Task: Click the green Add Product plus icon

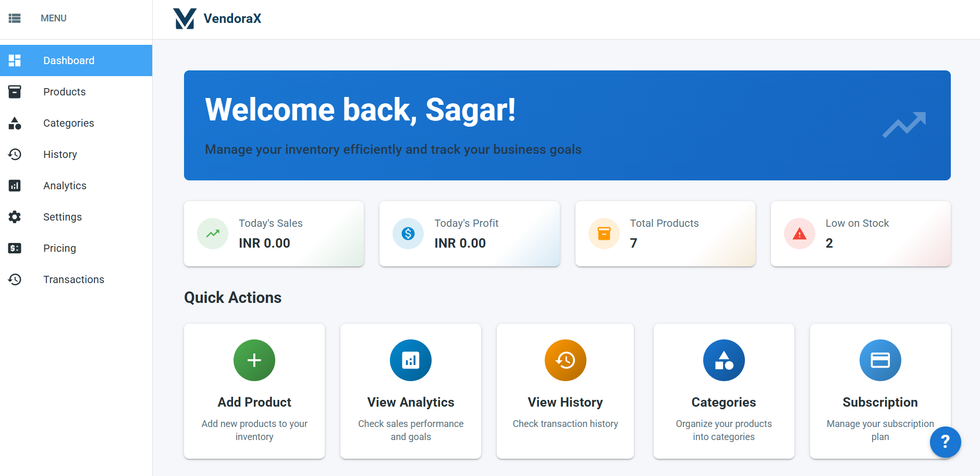Action: [x=254, y=360]
